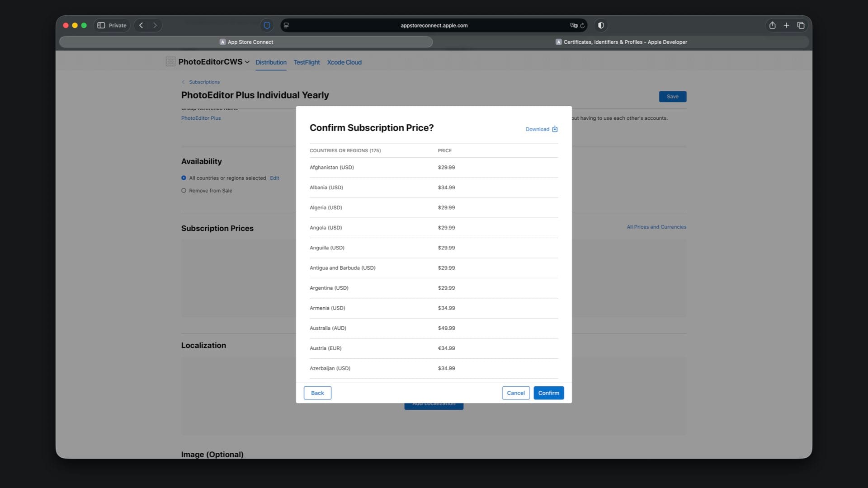The width and height of the screenshot is (868, 488).
Task: Show tab overview icon in Safari toolbar
Action: (801, 25)
